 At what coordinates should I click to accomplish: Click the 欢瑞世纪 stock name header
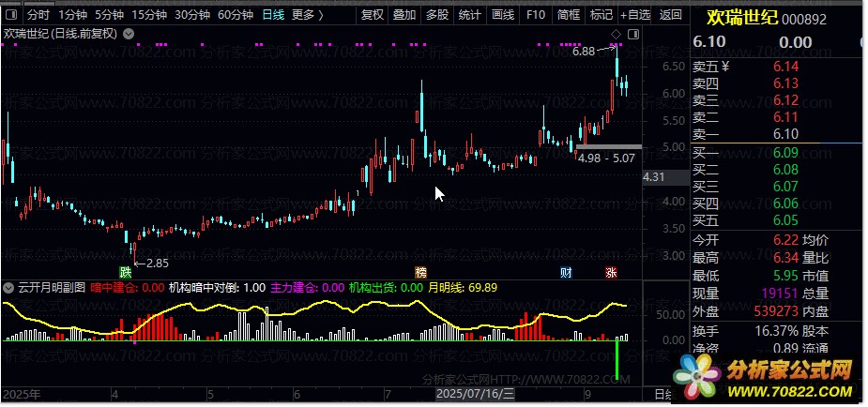coord(741,19)
